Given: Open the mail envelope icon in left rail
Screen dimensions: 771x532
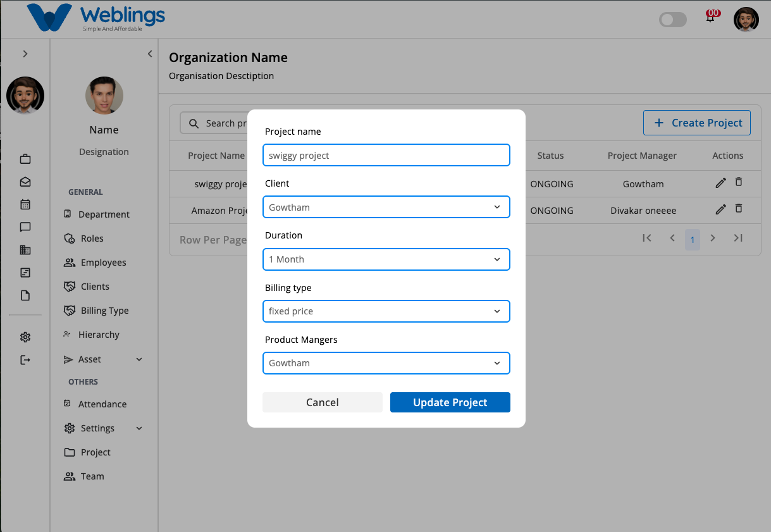Looking at the screenshot, I should 25,182.
